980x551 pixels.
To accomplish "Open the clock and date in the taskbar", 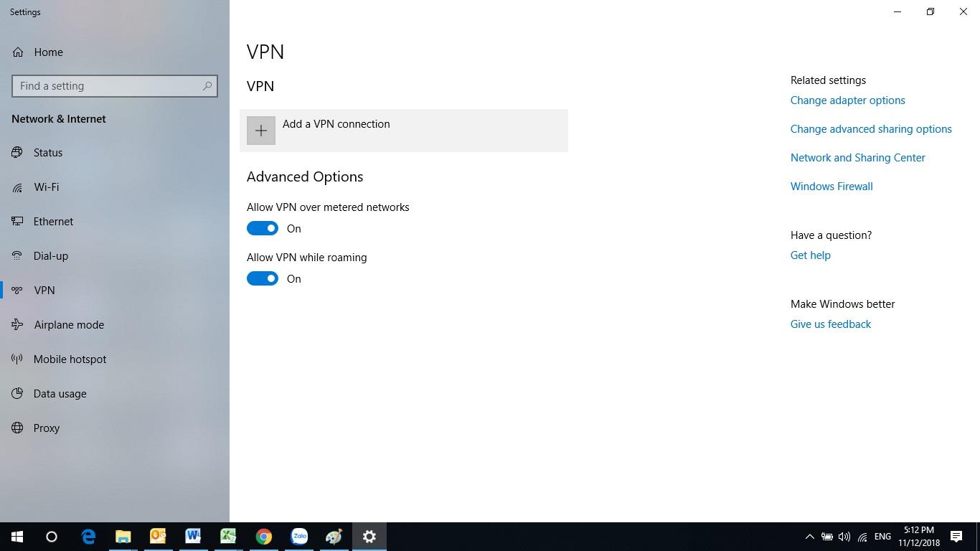I will 920,536.
